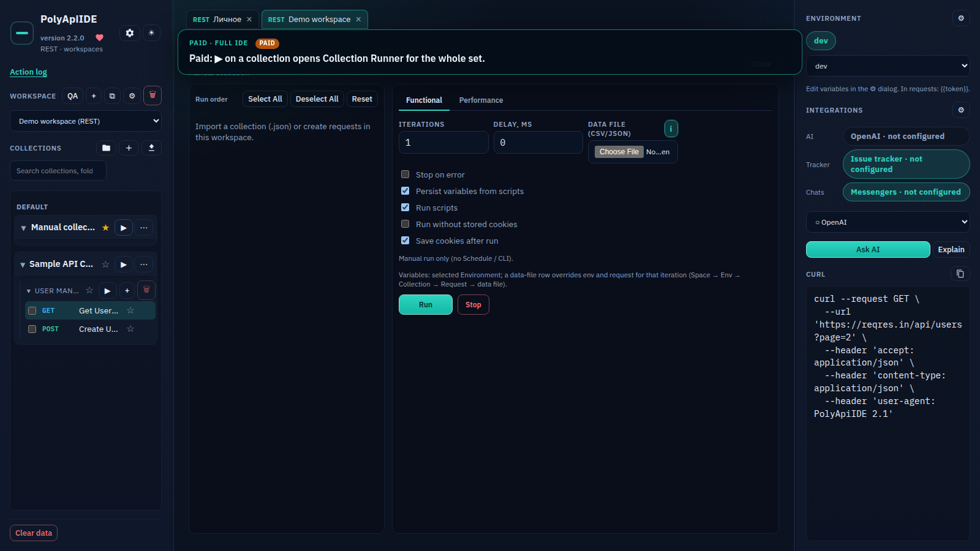Image resolution: width=980 pixels, height=551 pixels.
Task: Close the Demo workspace tab
Action: (x=358, y=20)
